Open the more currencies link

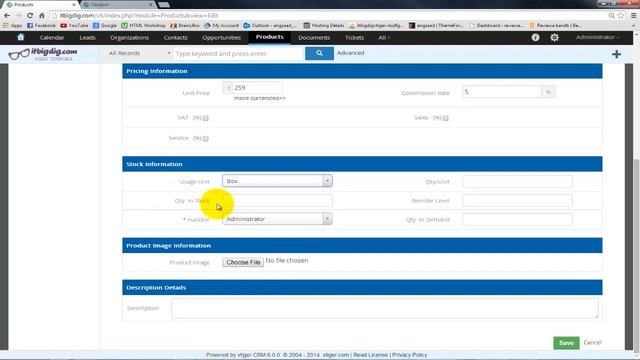pyautogui.click(x=260, y=98)
